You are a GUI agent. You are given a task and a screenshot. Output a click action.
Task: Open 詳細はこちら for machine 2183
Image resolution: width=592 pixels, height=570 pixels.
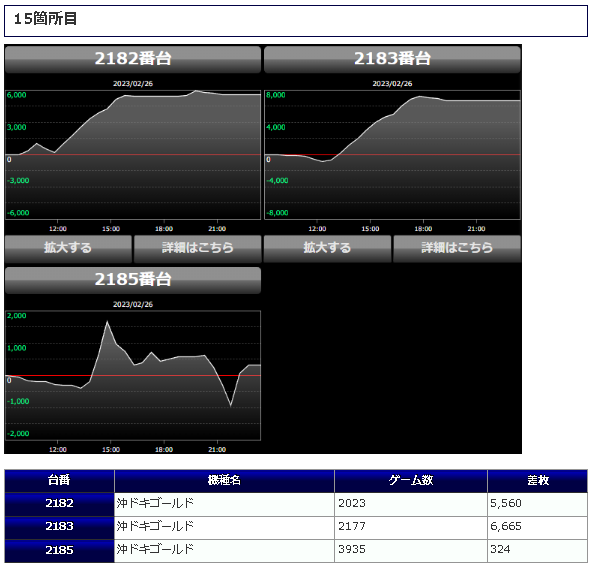[x=457, y=248]
